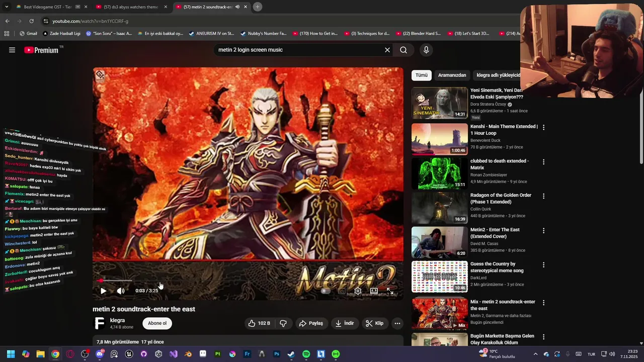
Task: Open Discord from taskbar
Action: tap(100, 354)
